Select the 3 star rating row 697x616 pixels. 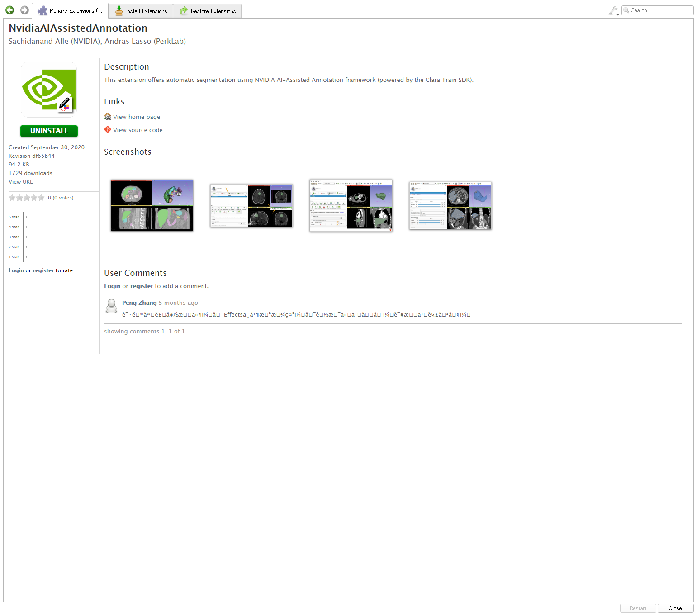[x=19, y=237]
